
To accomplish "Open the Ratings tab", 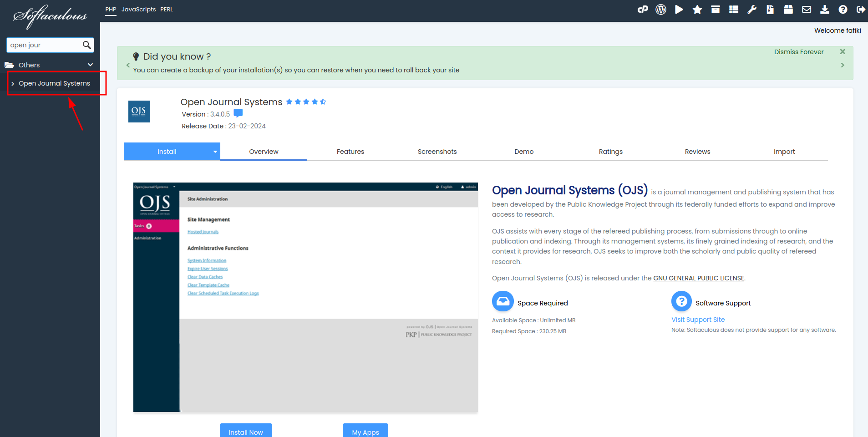I will 611,152.
